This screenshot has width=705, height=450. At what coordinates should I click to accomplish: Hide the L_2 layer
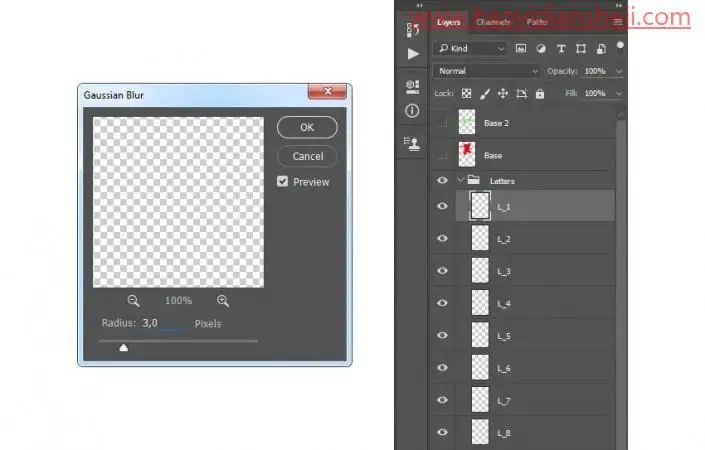point(442,238)
